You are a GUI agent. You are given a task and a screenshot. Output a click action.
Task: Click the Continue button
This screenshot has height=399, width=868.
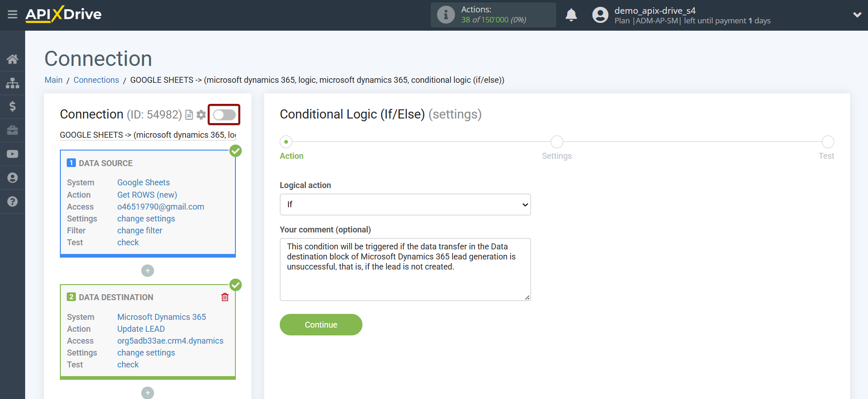point(321,325)
